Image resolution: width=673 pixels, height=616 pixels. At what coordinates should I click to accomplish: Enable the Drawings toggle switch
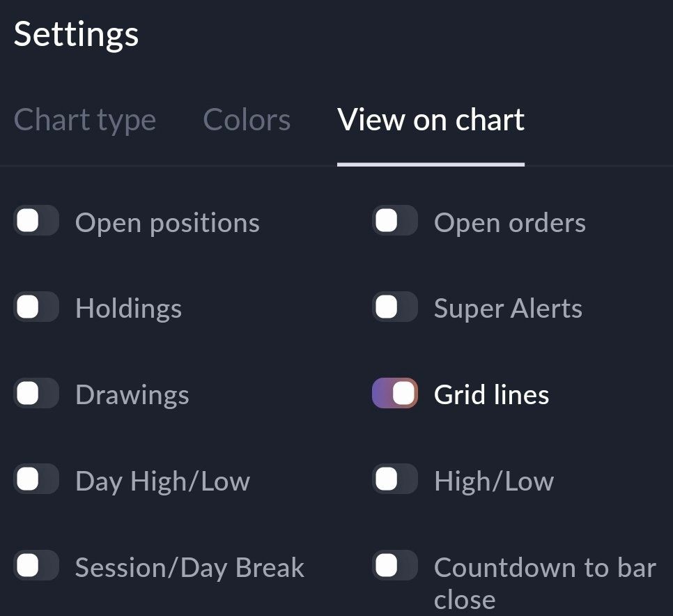click(36, 394)
